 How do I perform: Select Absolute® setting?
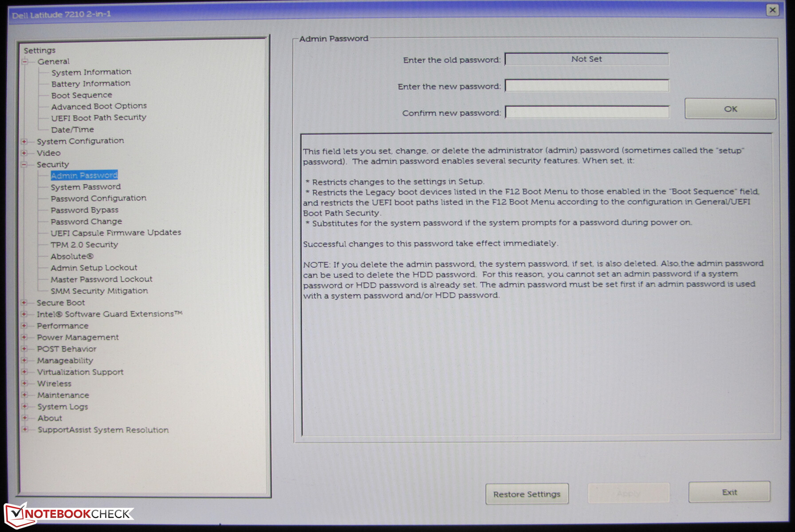click(x=72, y=256)
